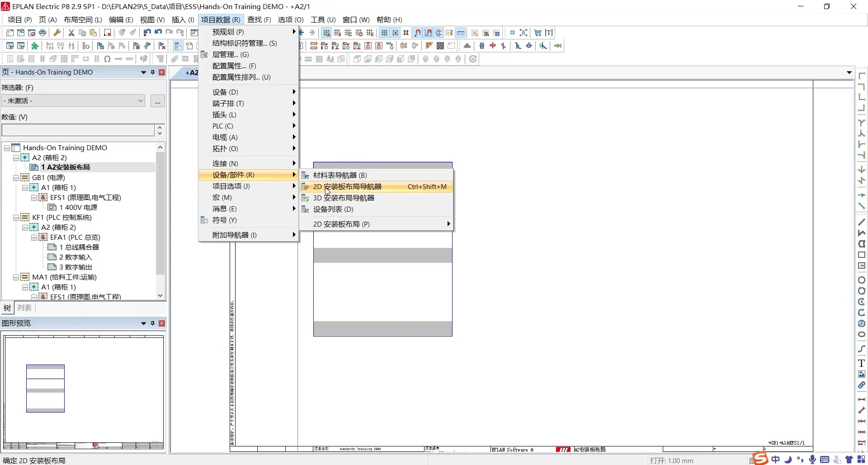Select 1 400V 电源 page in tree
The image size is (868, 465).
(78, 208)
